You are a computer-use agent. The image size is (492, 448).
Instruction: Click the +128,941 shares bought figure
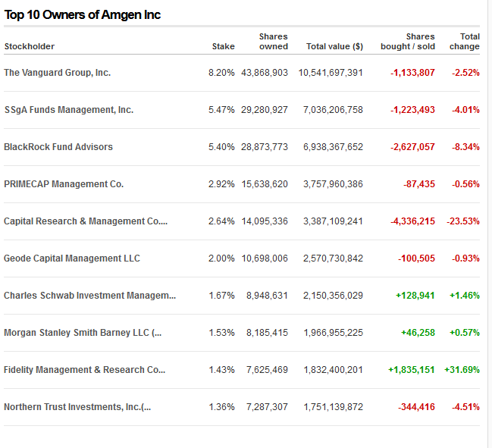[415, 296]
